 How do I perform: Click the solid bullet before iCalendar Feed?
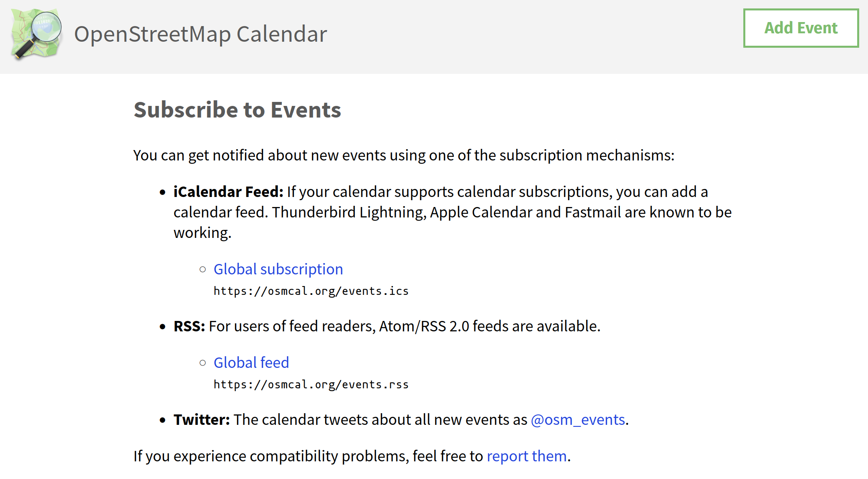click(x=162, y=193)
